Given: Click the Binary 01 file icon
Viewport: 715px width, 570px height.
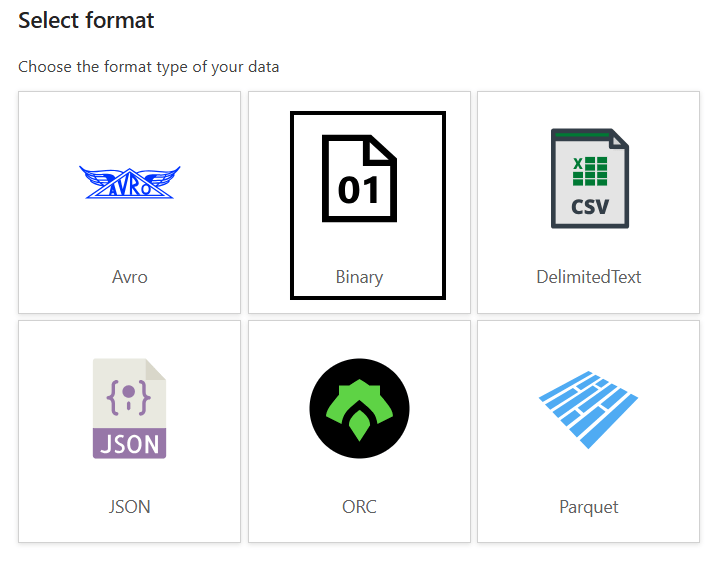Looking at the screenshot, I should point(359,178).
